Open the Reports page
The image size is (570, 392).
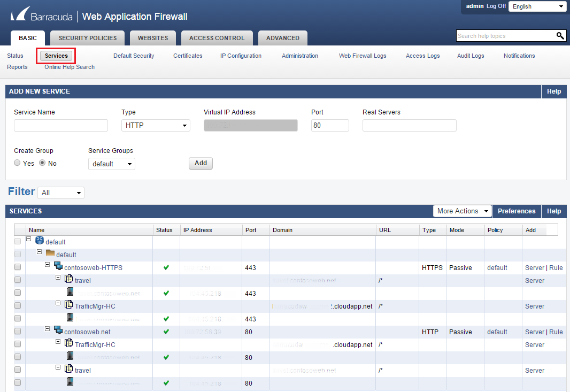[x=17, y=67]
